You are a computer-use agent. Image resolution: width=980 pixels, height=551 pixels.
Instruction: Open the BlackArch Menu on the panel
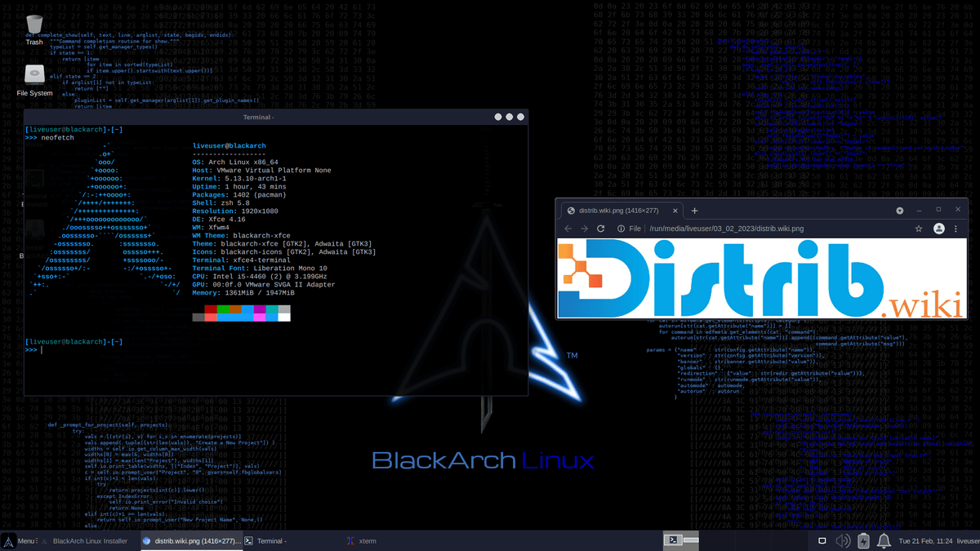pos(19,540)
